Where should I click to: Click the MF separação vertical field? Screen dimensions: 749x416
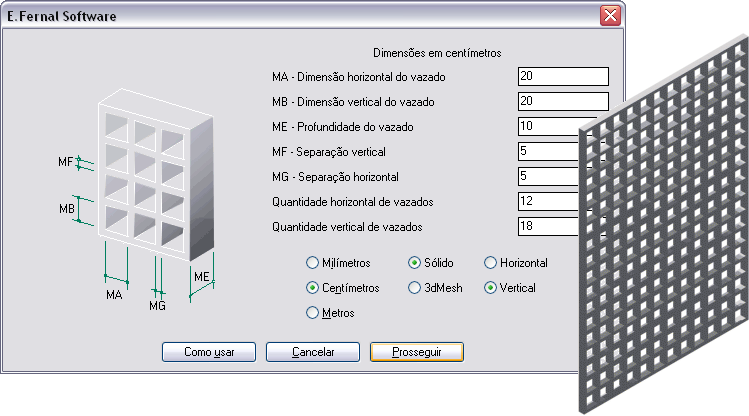coord(550,152)
